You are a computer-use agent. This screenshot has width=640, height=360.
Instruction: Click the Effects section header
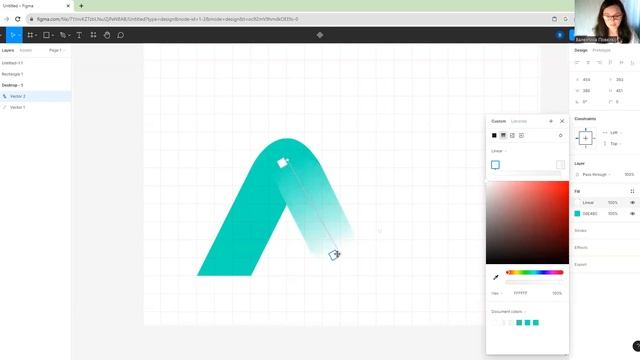(581, 248)
